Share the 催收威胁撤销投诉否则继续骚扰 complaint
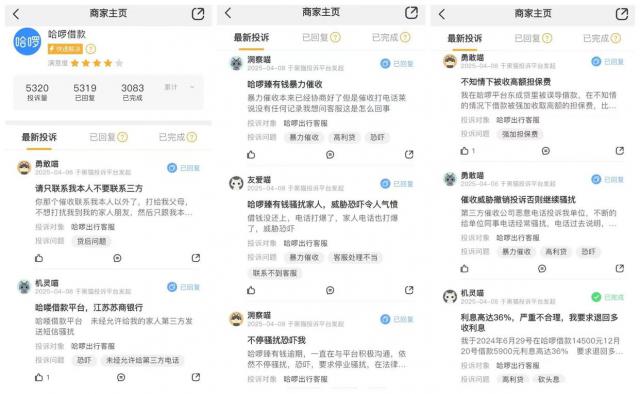The width and height of the screenshot is (640, 394). (x=620, y=268)
